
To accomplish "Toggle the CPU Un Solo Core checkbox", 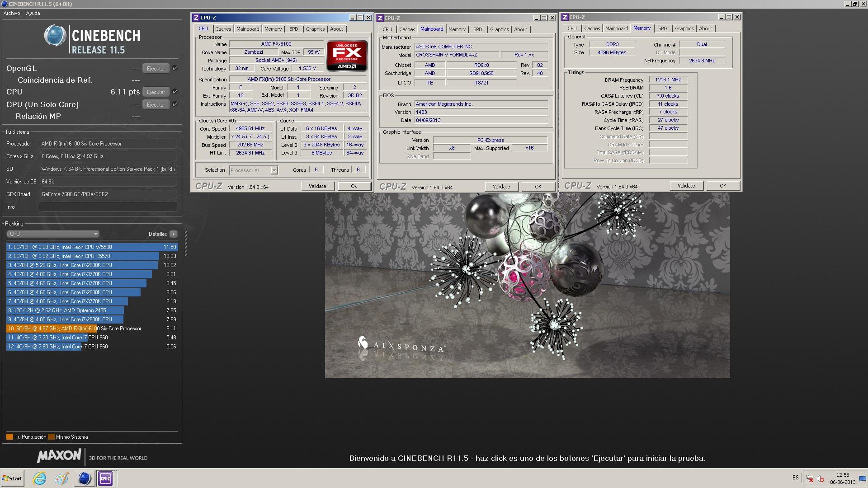I will 175,104.
